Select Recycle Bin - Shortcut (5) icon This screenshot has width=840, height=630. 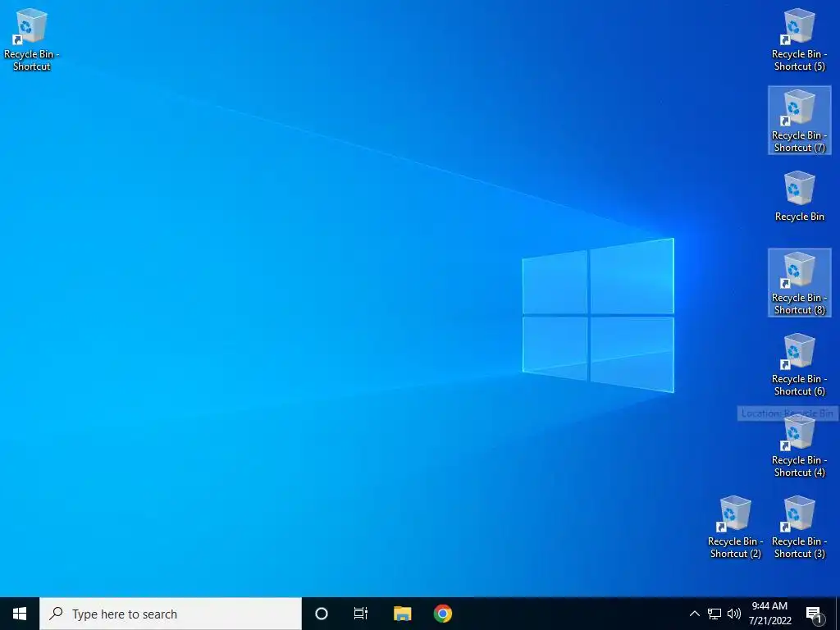click(799, 40)
